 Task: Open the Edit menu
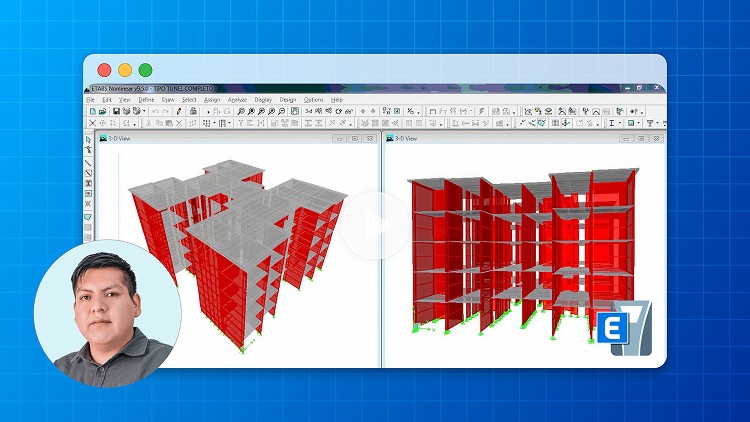(107, 100)
